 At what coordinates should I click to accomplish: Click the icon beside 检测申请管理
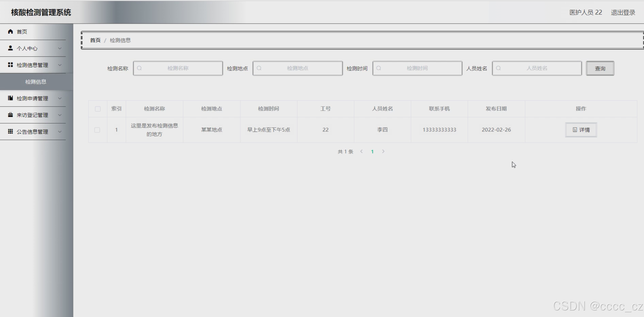[11, 98]
